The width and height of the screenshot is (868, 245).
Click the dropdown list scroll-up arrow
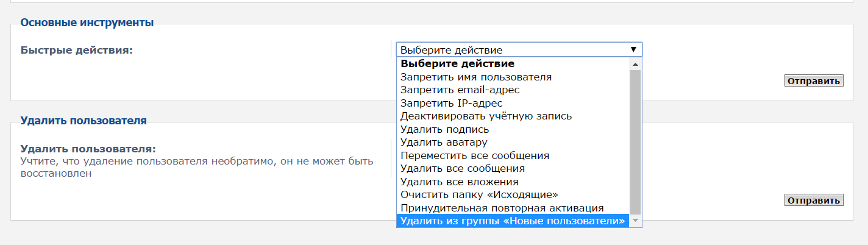pyautogui.click(x=635, y=64)
